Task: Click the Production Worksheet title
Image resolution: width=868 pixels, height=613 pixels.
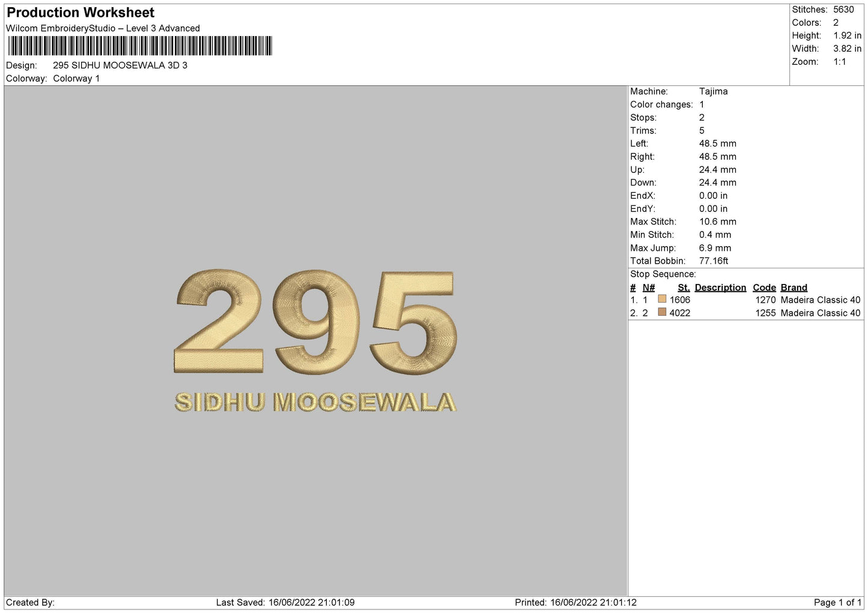Action: pos(80,13)
